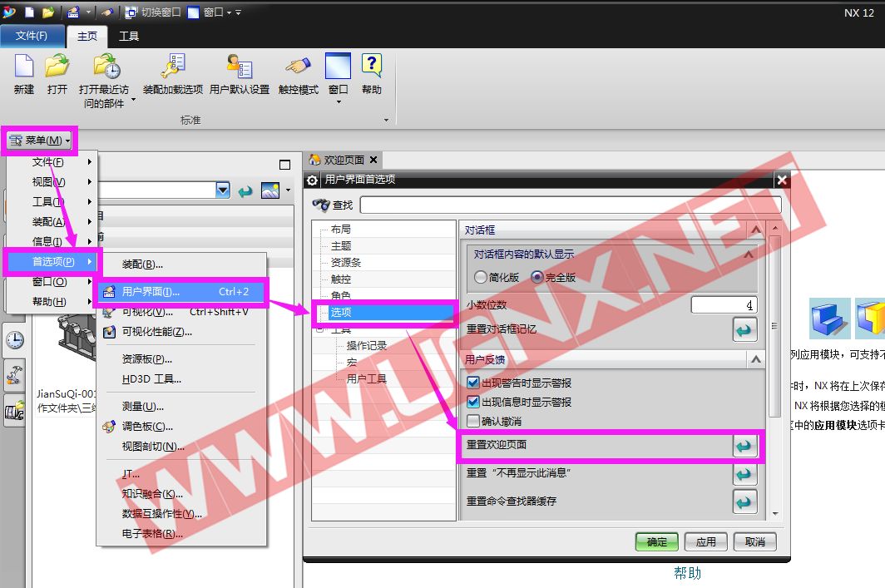Click the 小数位数 value field

click(724, 304)
